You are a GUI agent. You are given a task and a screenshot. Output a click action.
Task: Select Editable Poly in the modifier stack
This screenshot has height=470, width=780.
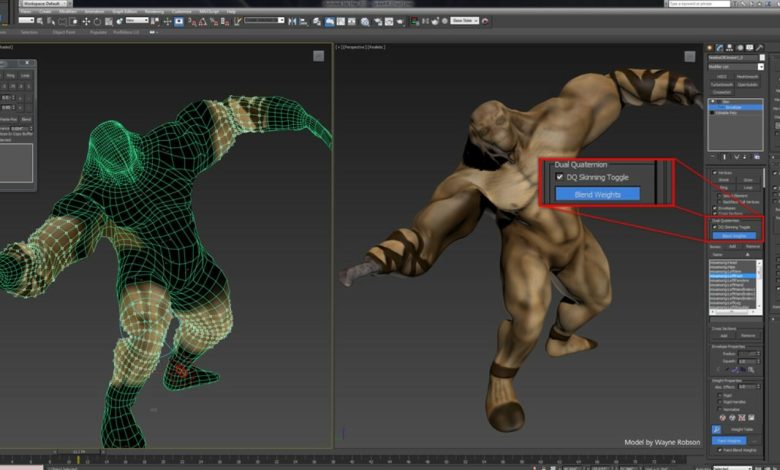(726, 112)
